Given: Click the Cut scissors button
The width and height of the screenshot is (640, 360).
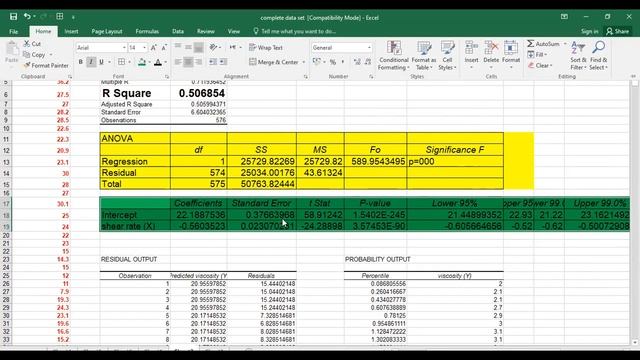Looking at the screenshot, I should (32, 44).
